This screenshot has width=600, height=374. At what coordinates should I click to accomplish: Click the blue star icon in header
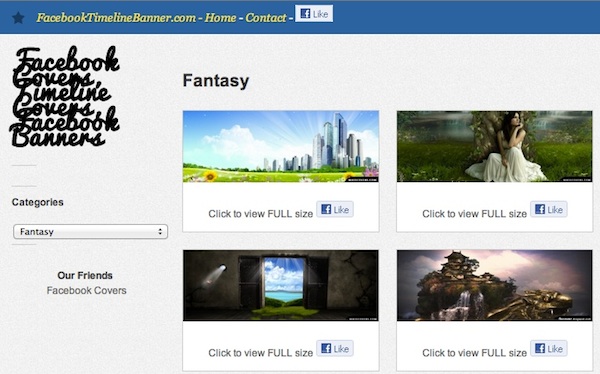point(18,18)
